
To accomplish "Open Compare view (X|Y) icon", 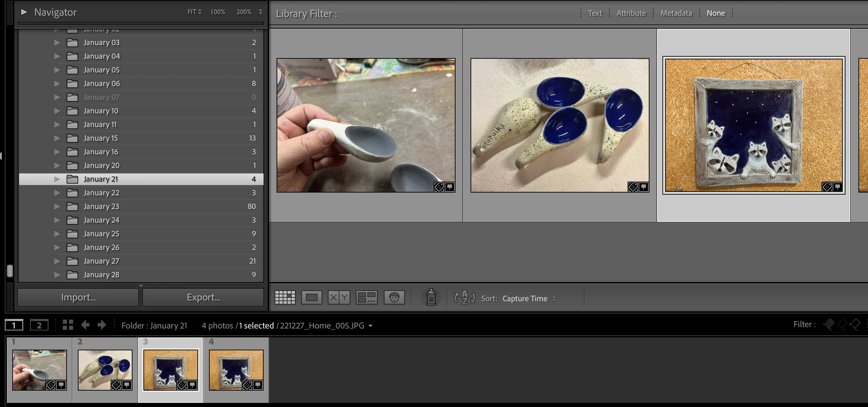I will click(339, 297).
